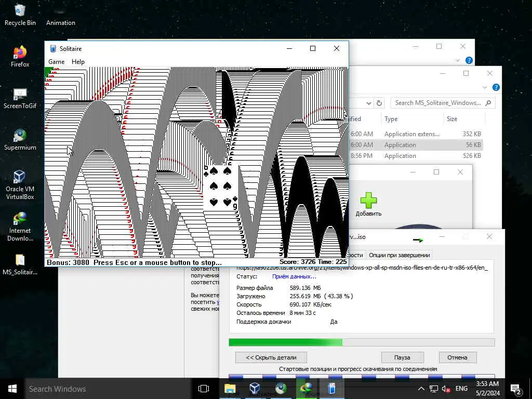Viewport: 532px width, 399px height.
Task: Click the Bonus: 3080 status text
Action: pyautogui.click(x=68, y=262)
